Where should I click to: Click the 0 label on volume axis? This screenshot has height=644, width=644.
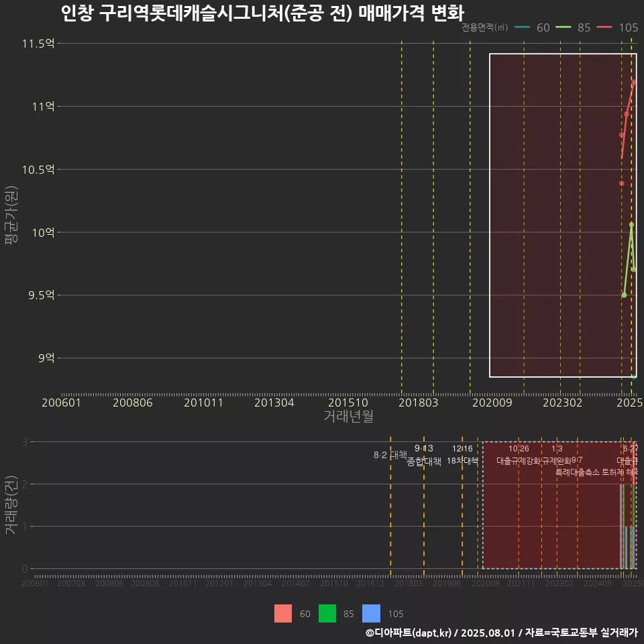pyautogui.click(x=25, y=569)
